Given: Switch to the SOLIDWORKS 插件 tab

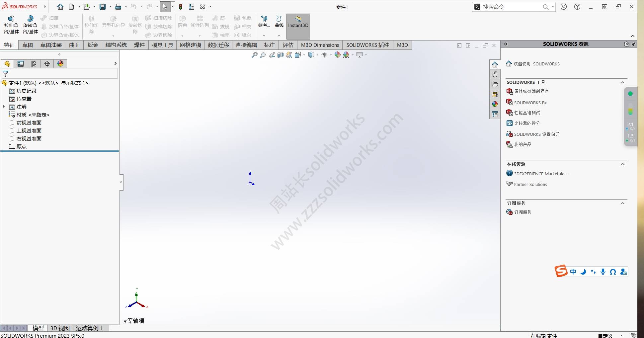Looking at the screenshot, I should (x=368, y=45).
